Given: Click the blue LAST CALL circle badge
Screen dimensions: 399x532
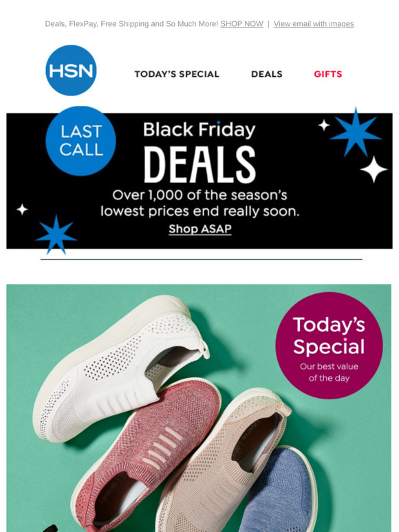Looking at the screenshot, I should (x=80, y=141).
